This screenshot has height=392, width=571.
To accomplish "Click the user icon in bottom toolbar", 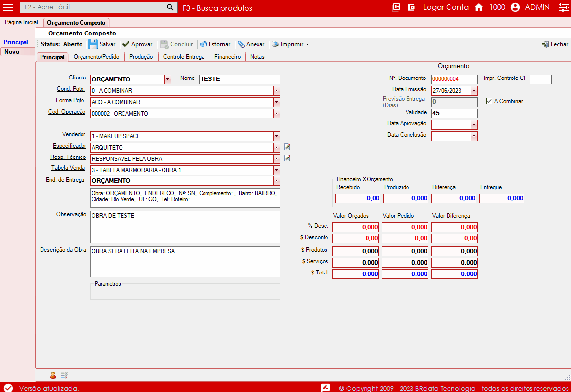I will click(53, 375).
